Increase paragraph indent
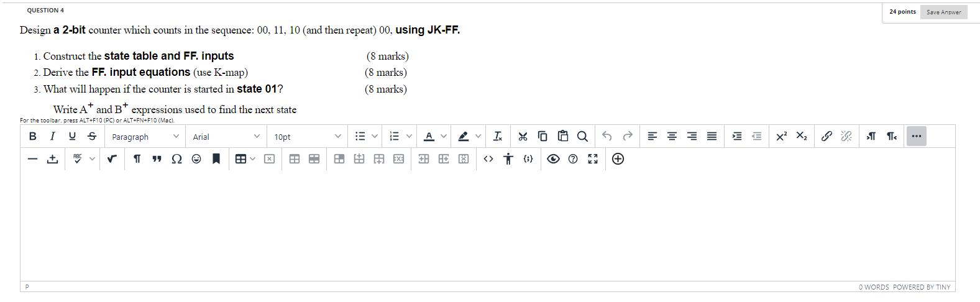 (736, 136)
